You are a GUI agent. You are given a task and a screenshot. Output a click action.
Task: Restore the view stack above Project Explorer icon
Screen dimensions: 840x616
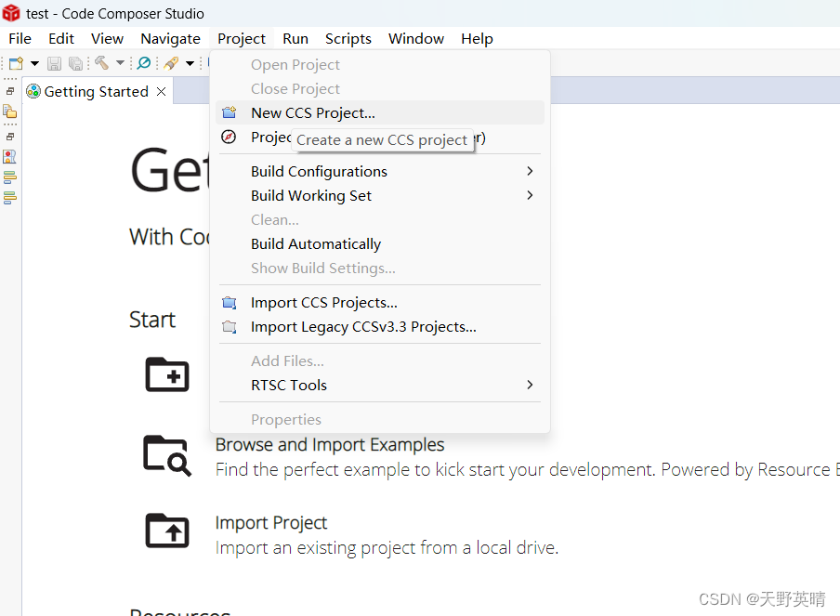pos(9,91)
